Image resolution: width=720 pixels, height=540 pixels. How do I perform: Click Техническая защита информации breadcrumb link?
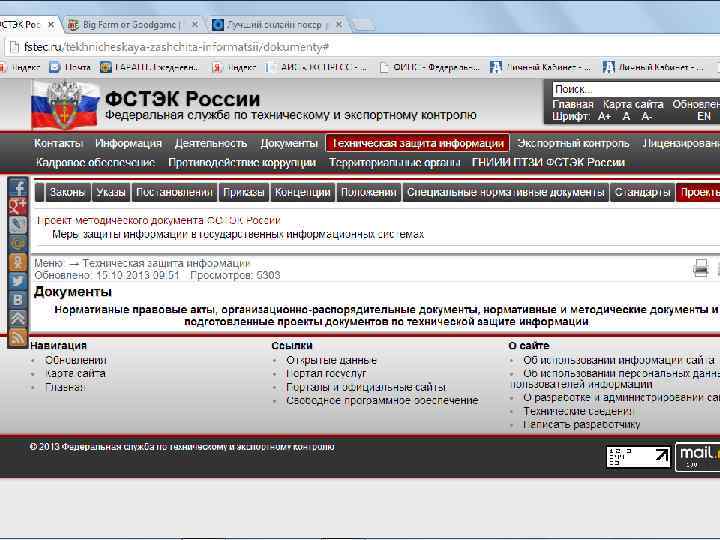click(x=166, y=264)
